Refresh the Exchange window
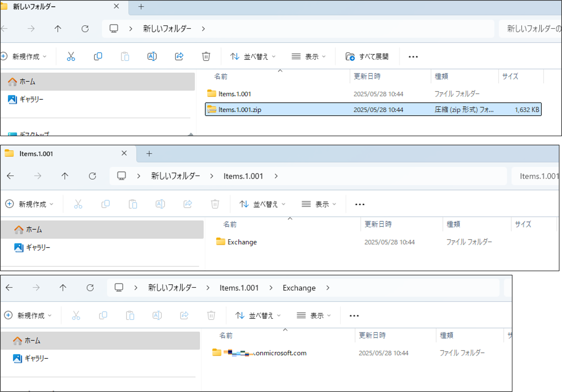Image resolution: width=562 pixels, height=392 pixels. tap(90, 288)
